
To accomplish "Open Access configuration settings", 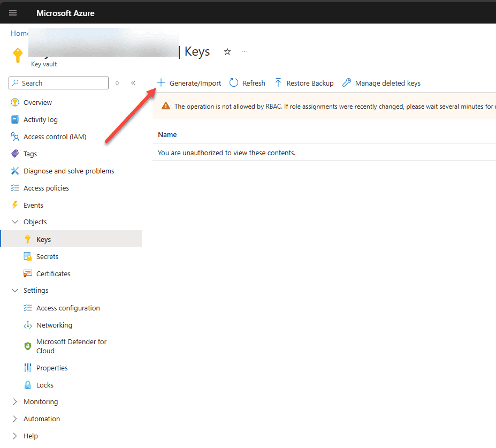I will click(68, 308).
